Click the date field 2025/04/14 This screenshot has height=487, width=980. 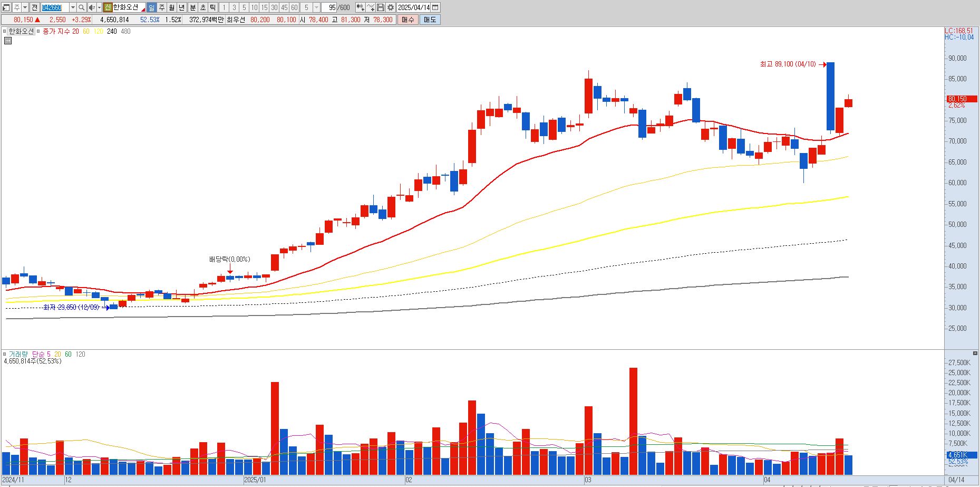(x=414, y=7)
